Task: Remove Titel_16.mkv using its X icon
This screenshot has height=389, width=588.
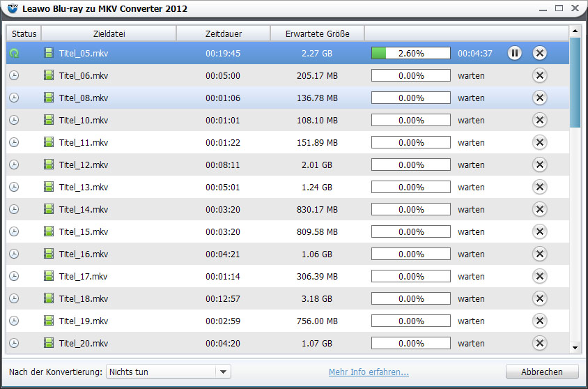Action: (x=539, y=254)
